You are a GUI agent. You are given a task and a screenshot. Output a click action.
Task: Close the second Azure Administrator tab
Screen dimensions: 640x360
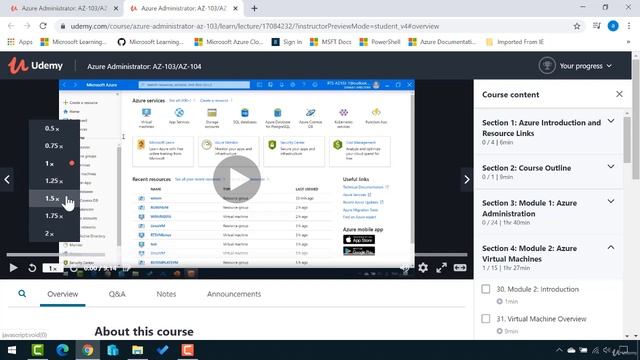coord(236,8)
